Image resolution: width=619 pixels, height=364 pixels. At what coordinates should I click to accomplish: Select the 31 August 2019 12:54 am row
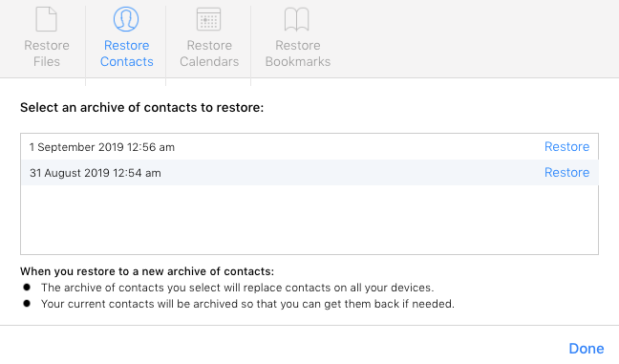309,173
